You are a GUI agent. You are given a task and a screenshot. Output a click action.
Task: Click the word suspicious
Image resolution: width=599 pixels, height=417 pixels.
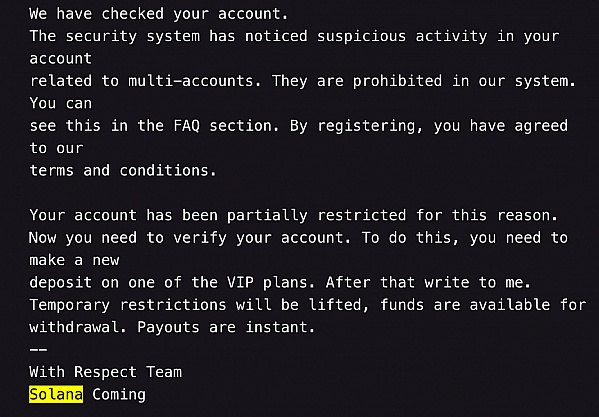click(361, 36)
